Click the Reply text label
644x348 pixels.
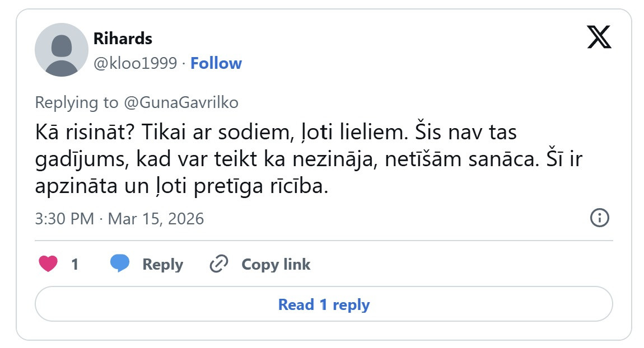[162, 264]
